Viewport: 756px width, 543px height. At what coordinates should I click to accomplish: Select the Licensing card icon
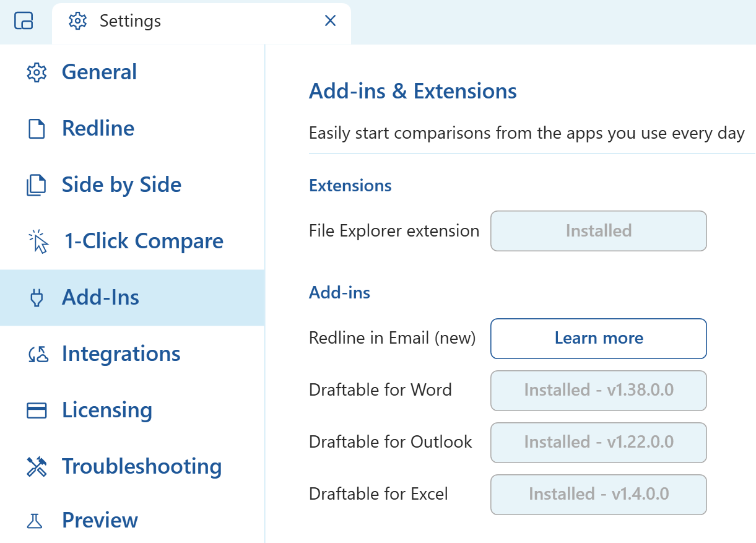click(x=37, y=410)
